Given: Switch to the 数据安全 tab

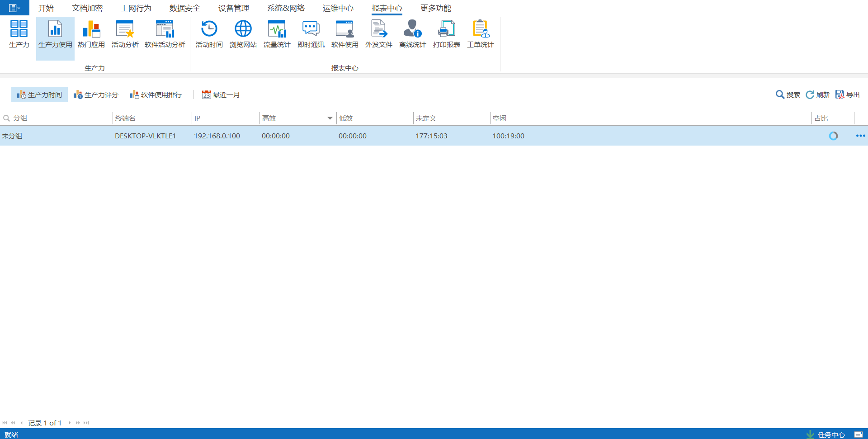Looking at the screenshot, I should coord(184,8).
